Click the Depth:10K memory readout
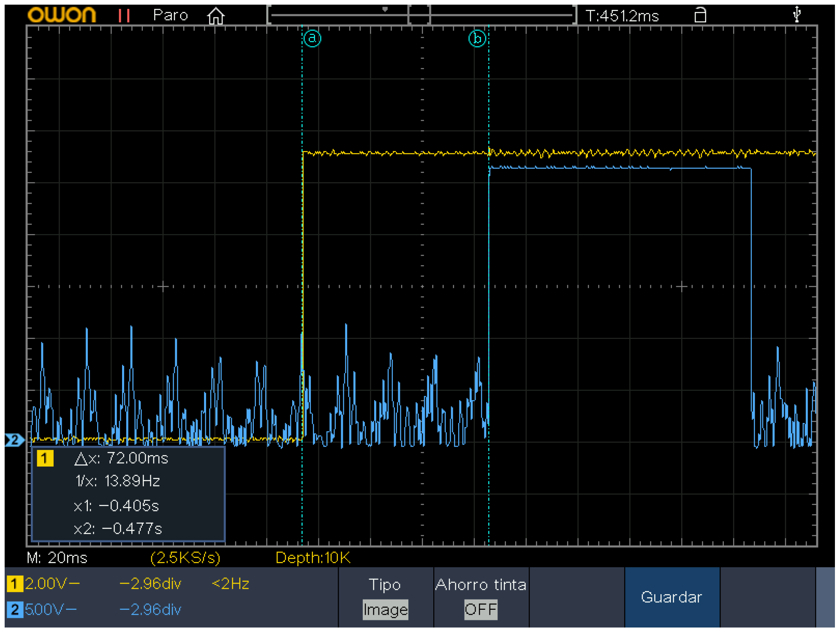Image resolution: width=840 pixels, height=633 pixels. [313, 558]
